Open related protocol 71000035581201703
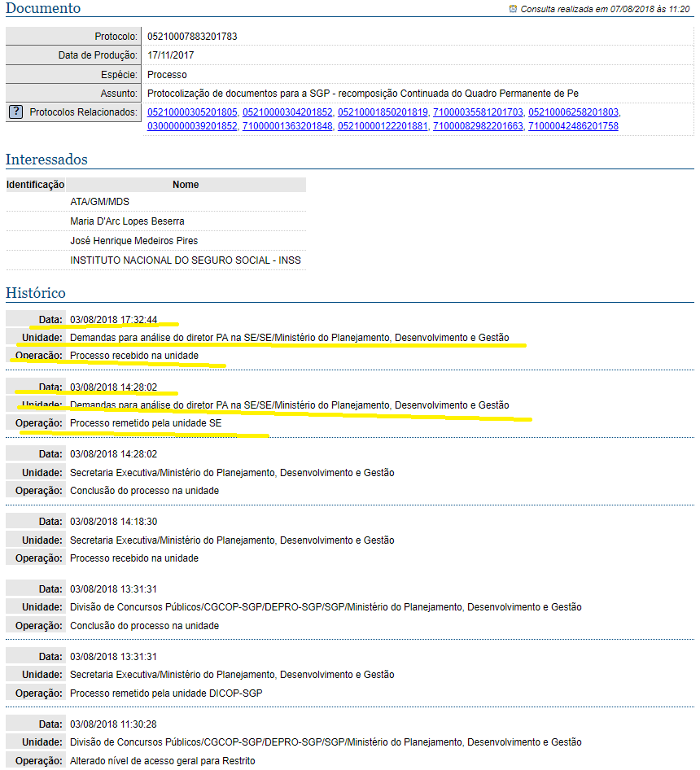 pos(478,112)
